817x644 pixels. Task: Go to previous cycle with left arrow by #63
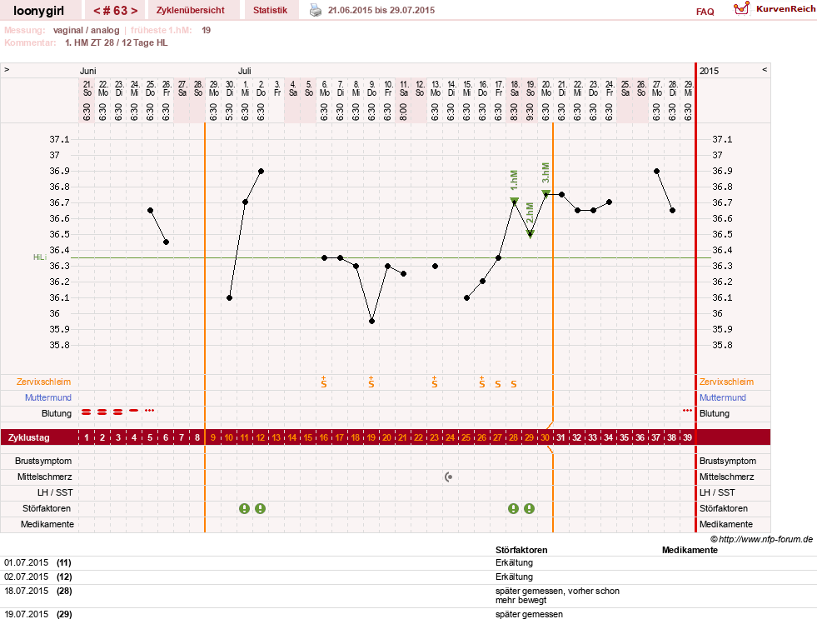[x=97, y=11]
